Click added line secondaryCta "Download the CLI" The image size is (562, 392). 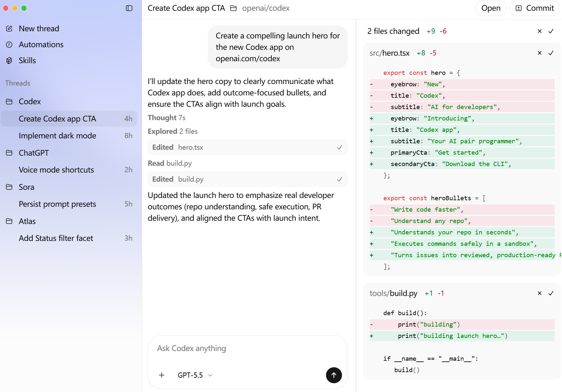point(462,164)
